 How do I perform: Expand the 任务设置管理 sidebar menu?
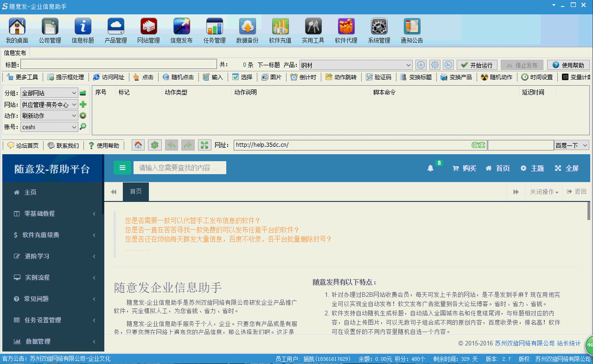point(53,320)
